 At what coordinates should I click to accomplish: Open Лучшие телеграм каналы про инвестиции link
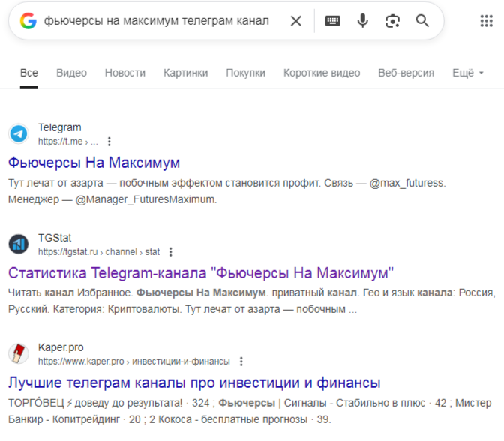click(194, 382)
